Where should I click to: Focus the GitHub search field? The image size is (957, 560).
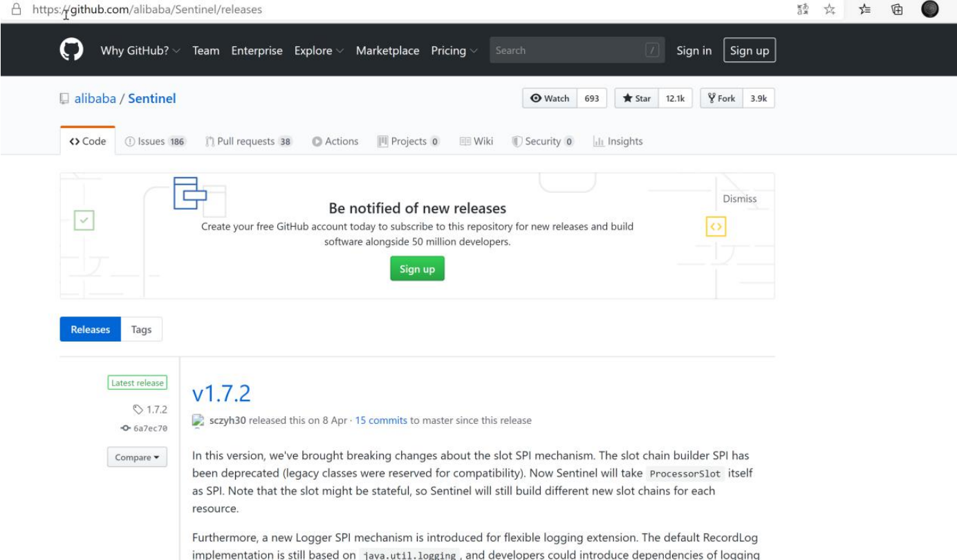pyautogui.click(x=577, y=50)
